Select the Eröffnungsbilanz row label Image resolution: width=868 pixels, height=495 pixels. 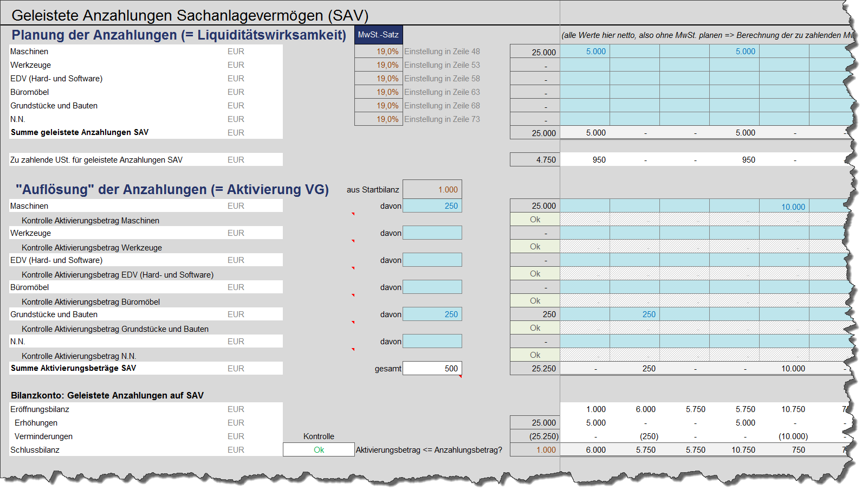[40, 409]
